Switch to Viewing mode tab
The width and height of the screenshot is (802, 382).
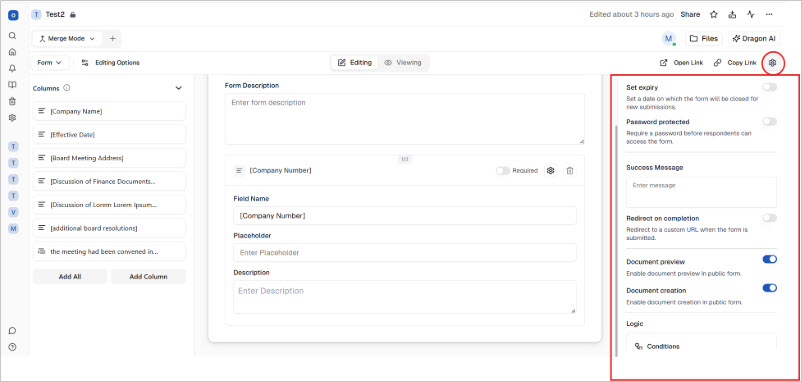pos(403,62)
